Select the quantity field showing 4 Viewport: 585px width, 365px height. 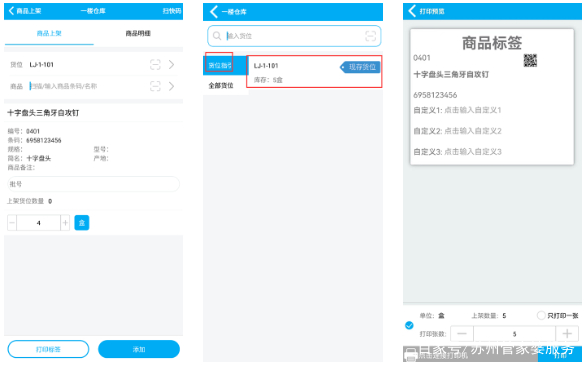[38, 223]
